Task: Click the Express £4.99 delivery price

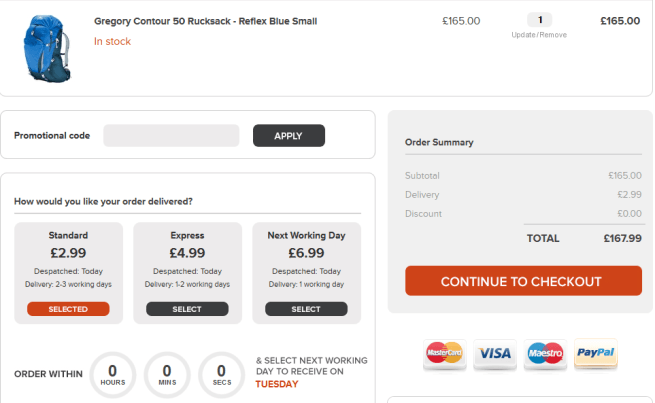Action: (x=187, y=253)
